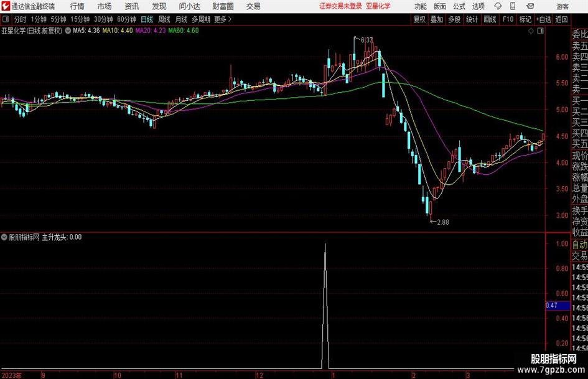588x379 pixels.
Task: Click the 证券交易未登录 login link
Action: point(340,6)
